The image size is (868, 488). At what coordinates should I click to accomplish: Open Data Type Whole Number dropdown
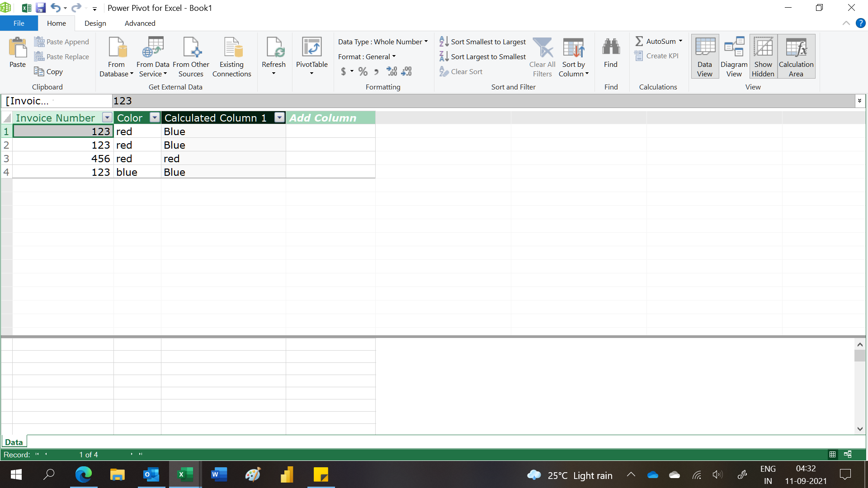[383, 42]
